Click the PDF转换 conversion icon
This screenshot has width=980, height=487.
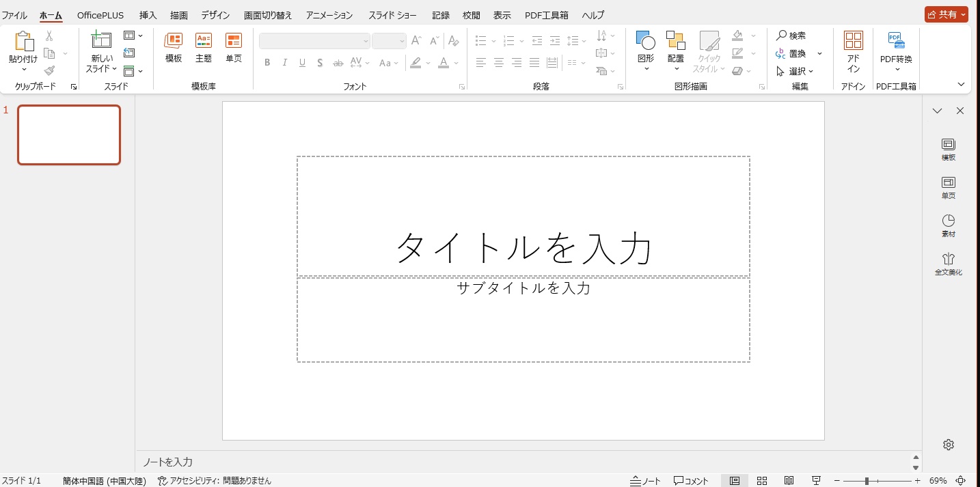(896, 40)
